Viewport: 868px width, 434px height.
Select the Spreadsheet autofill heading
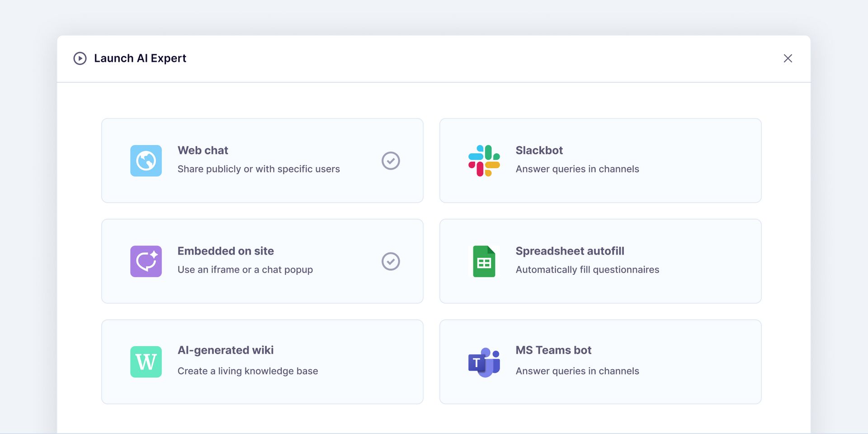pyautogui.click(x=570, y=251)
